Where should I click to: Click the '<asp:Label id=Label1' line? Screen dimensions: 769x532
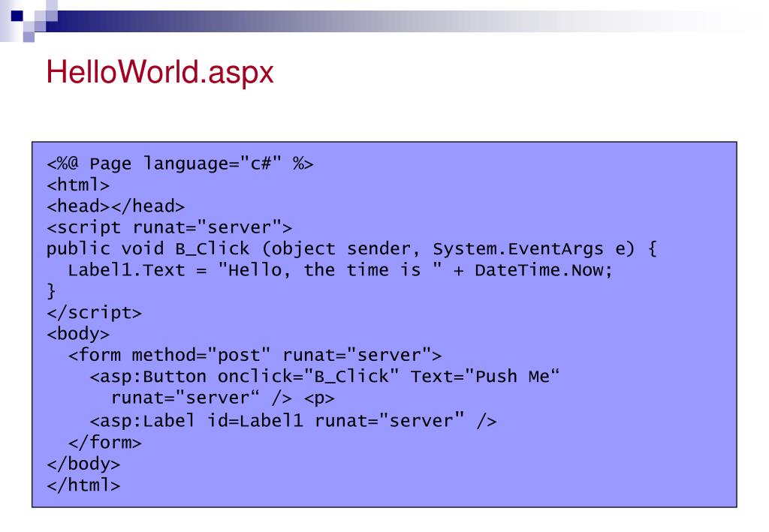[x=294, y=421]
